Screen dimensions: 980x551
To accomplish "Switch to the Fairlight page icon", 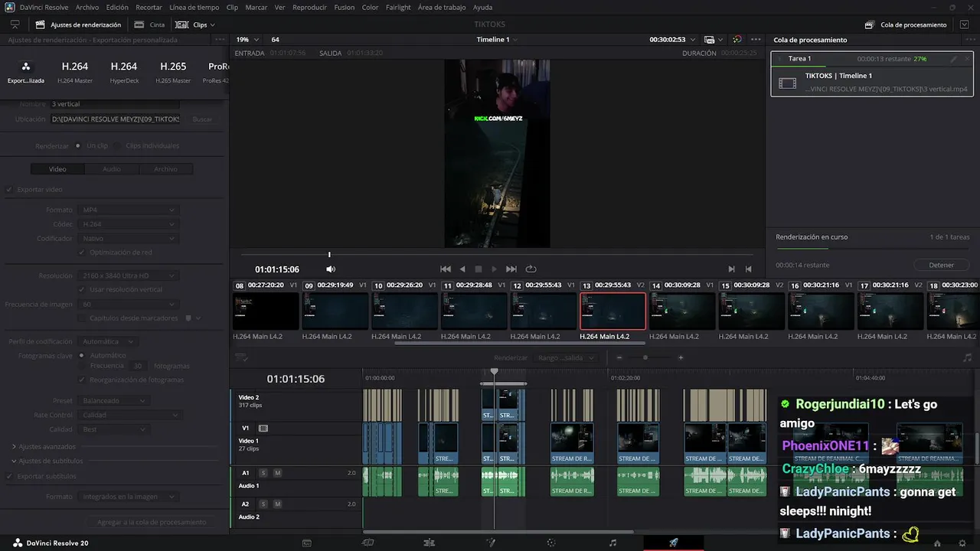I will tap(612, 543).
